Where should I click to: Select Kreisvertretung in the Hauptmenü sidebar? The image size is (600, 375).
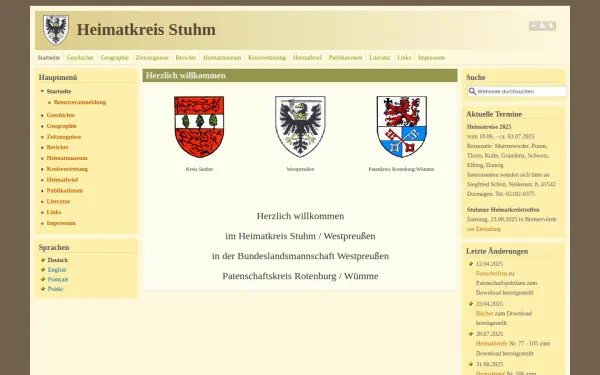click(x=67, y=169)
